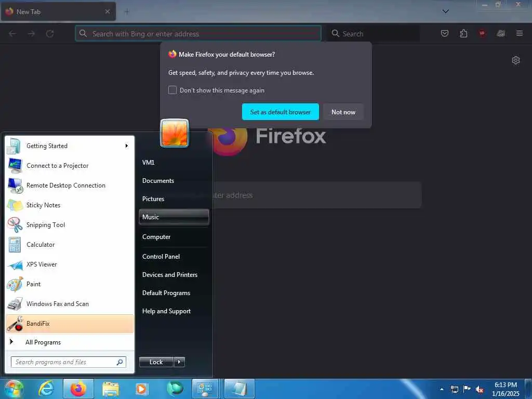Focus the toolbar Search box
The height and width of the screenshot is (399, 532).
373,34
